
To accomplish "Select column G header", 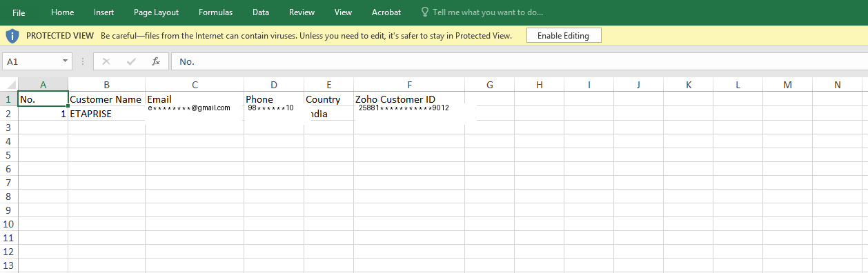I will (490, 85).
